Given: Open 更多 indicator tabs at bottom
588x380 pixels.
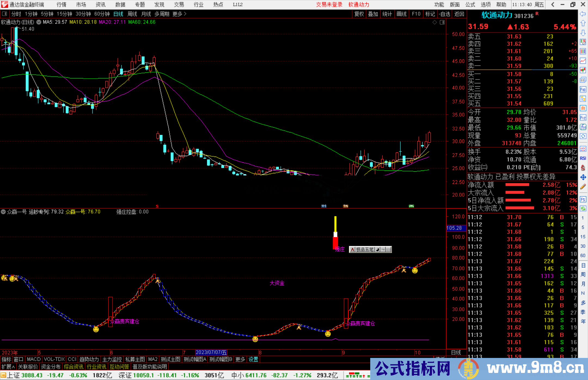Looking at the screenshot, I should point(240,359).
